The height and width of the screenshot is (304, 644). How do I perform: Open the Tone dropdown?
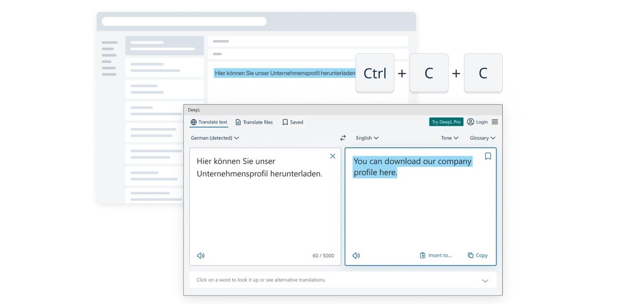point(450,138)
